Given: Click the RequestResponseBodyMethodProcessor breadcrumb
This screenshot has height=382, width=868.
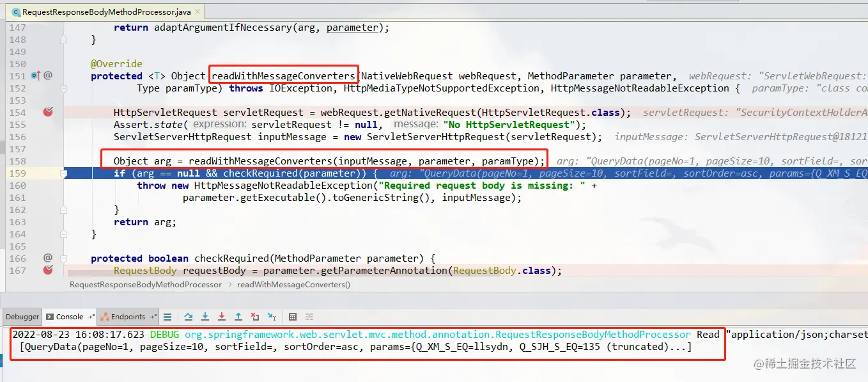Looking at the screenshot, I should coord(146,284).
